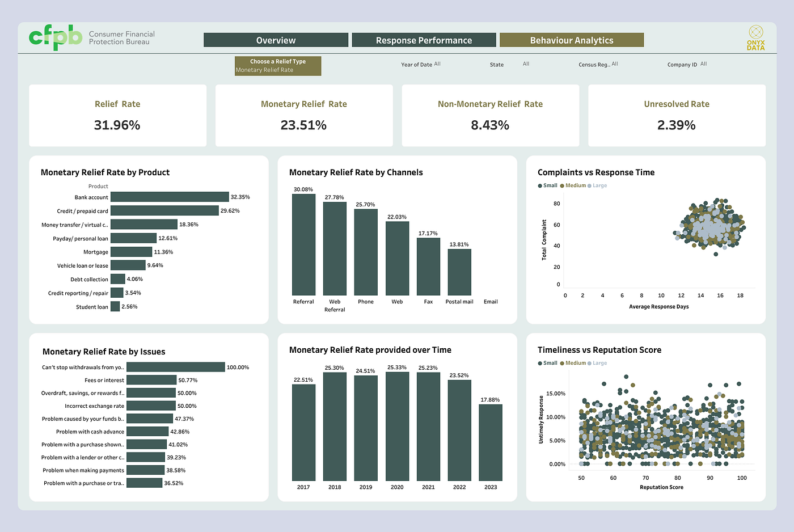Viewport: 794px width, 532px height.
Task: Click the Medium legend dot in Timeliness chart
Action: [x=562, y=364]
